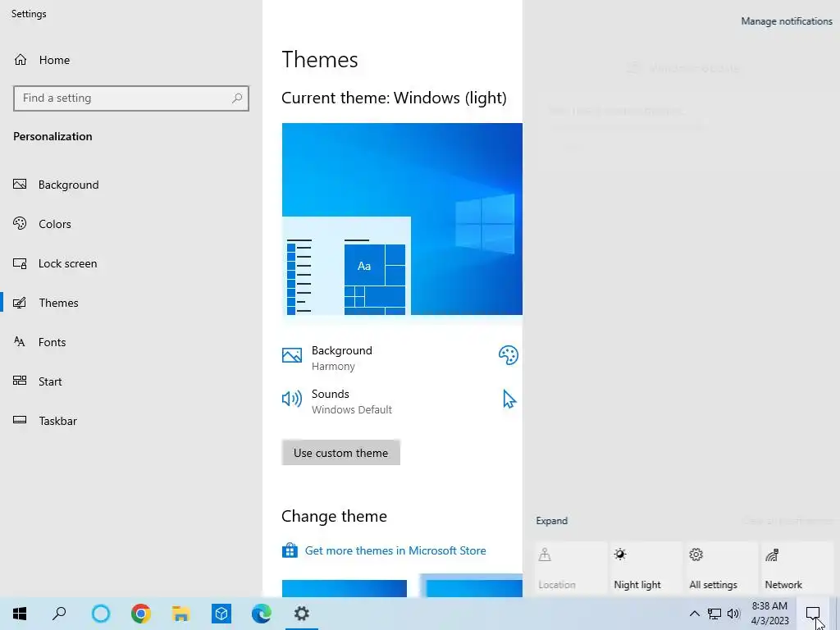Go to Settings Home

tap(42, 60)
